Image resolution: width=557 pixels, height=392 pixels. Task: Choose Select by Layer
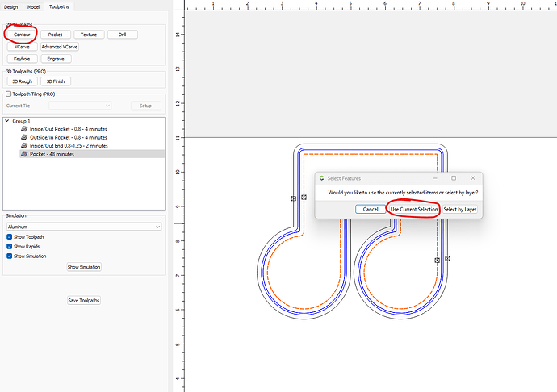coord(460,209)
